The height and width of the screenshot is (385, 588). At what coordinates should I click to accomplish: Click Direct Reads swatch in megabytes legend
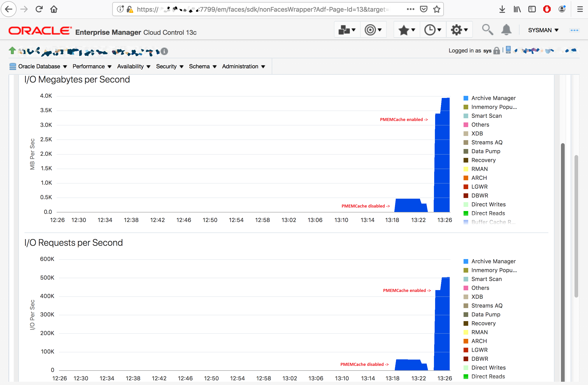pos(466,213)
